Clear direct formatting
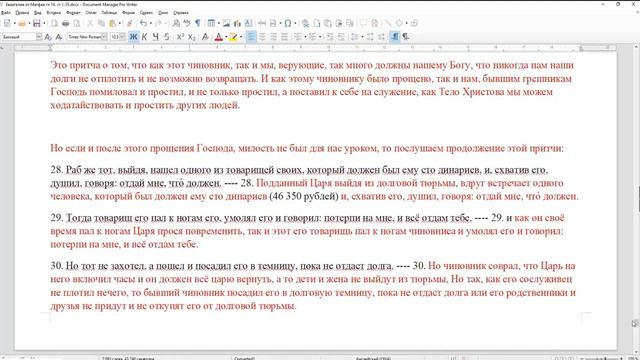The width and height of the screenshot is (640, 360). [x=205, y=37]
